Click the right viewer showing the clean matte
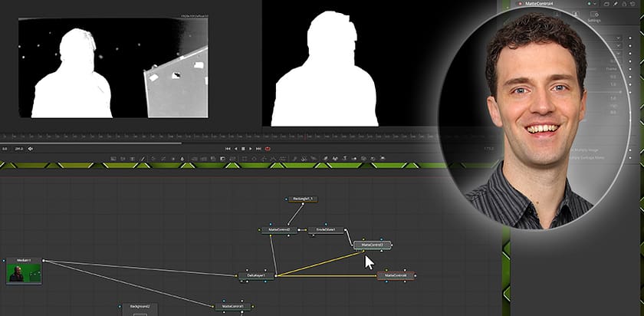Viewport: 644px width, 316px height. coord(349,64)
